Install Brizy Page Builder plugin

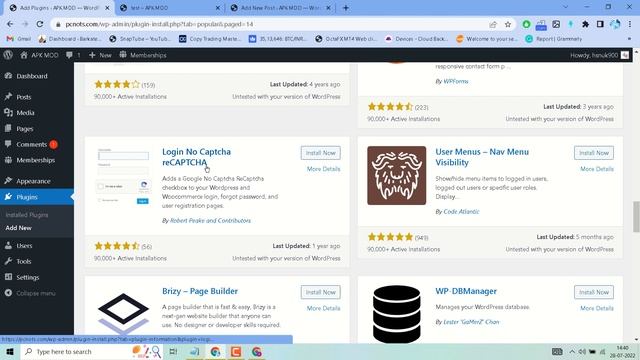click(320, 292)
